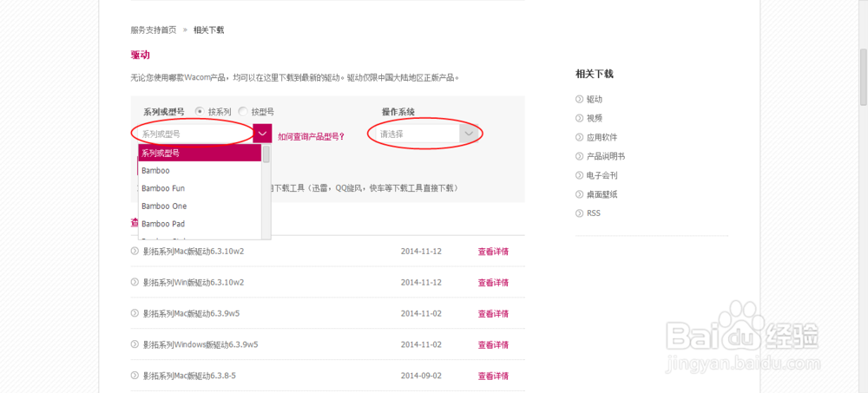Open 应用软件 link in sidebar

pos(602,137)
